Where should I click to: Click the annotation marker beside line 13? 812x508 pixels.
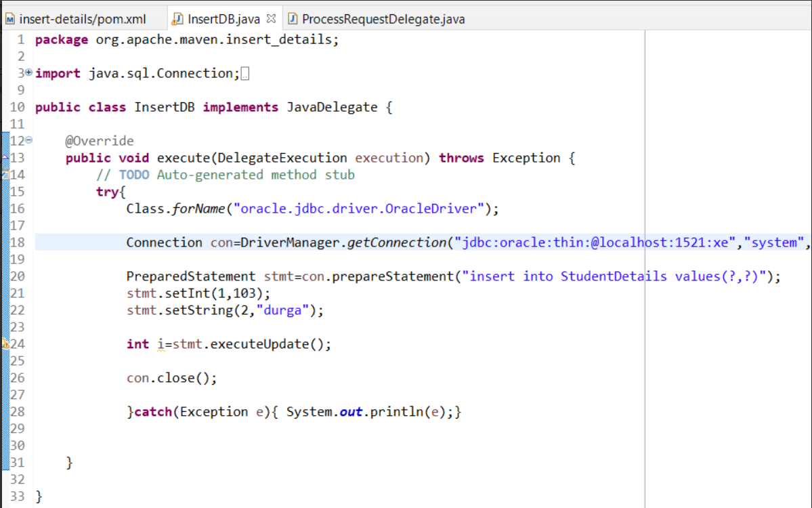point(4,157)
